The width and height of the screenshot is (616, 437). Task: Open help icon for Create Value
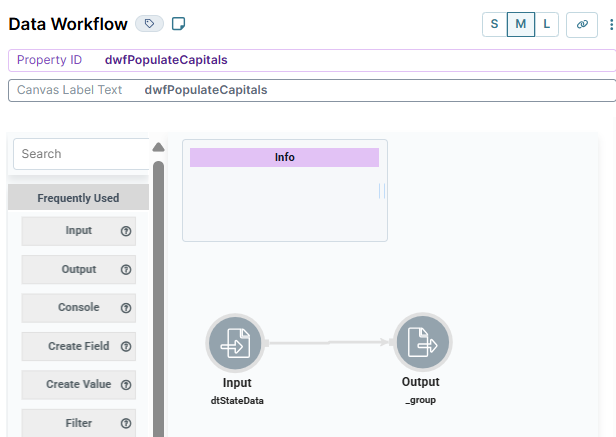126,385
